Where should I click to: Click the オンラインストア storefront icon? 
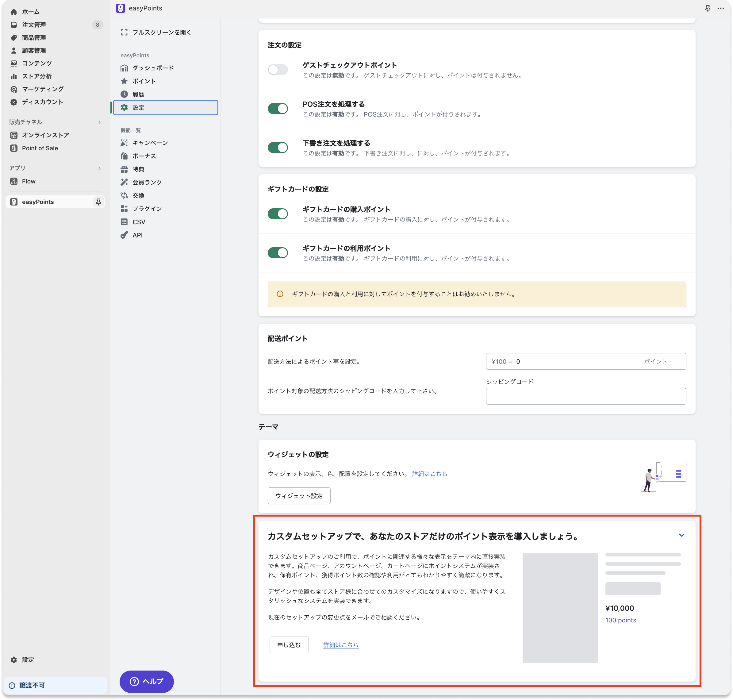tap(14, 135)
